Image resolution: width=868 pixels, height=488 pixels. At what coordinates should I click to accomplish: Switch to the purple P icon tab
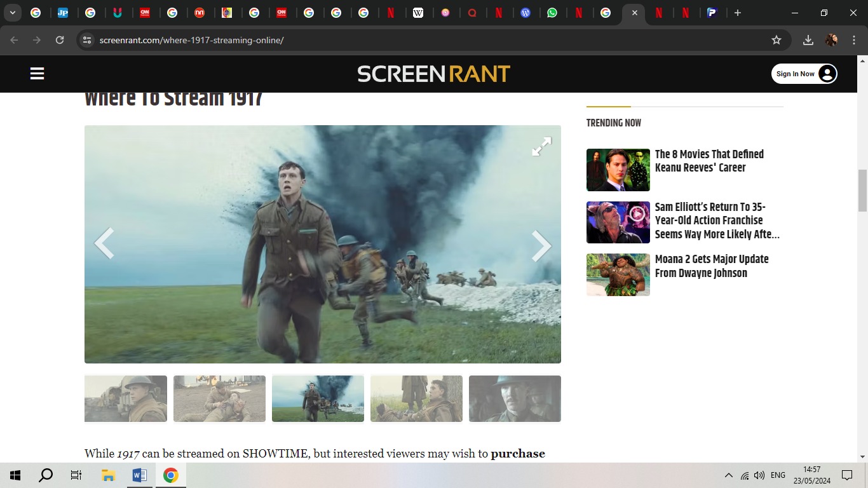click(x=712, y=13)
